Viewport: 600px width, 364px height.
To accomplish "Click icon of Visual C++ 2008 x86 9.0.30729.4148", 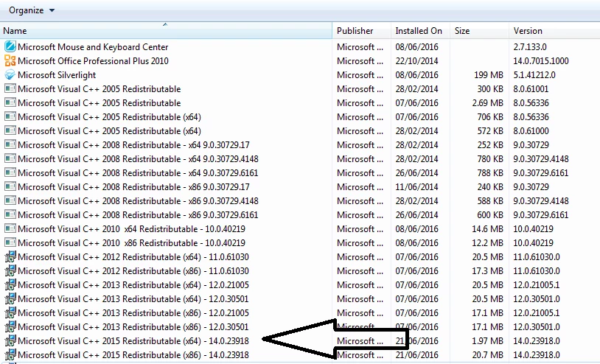I will (x=10, y=200).
